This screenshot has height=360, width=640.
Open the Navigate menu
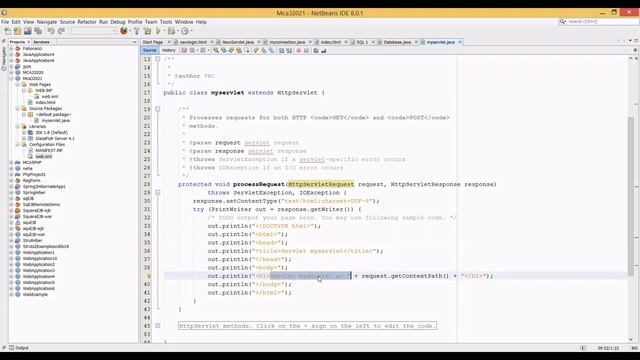[x=47, y=22]
